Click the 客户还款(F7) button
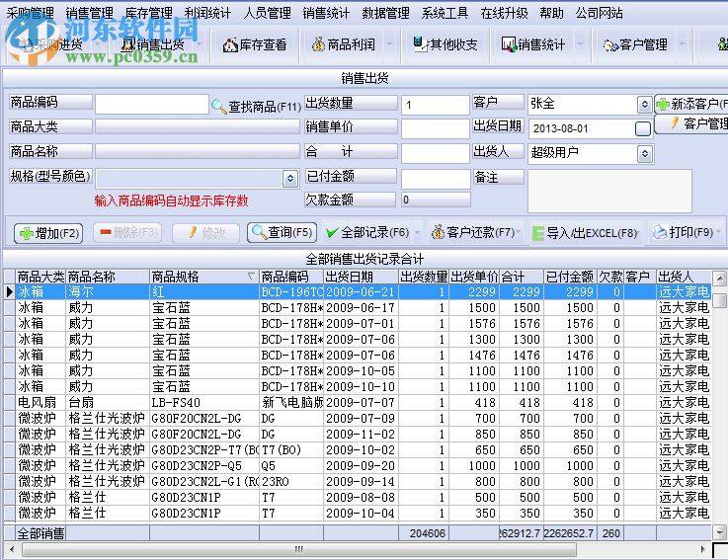Image resolution: width=728 pixels, height=560 pixels. tap(472, 232)
